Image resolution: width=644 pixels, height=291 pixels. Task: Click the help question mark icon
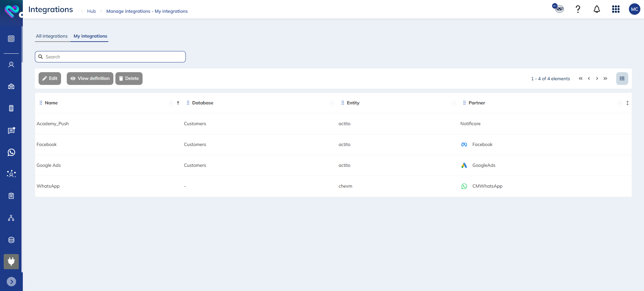pyautogui.click(x=578, y=9)
